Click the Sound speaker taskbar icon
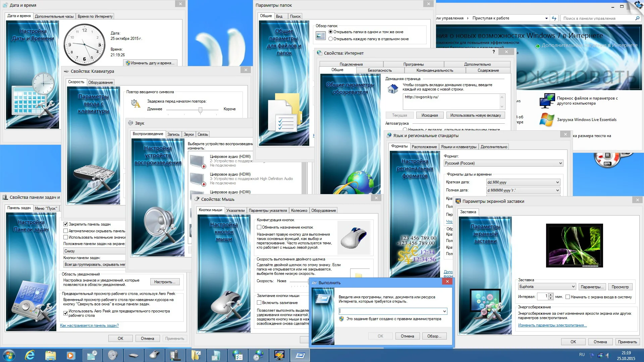 (113, 355)
